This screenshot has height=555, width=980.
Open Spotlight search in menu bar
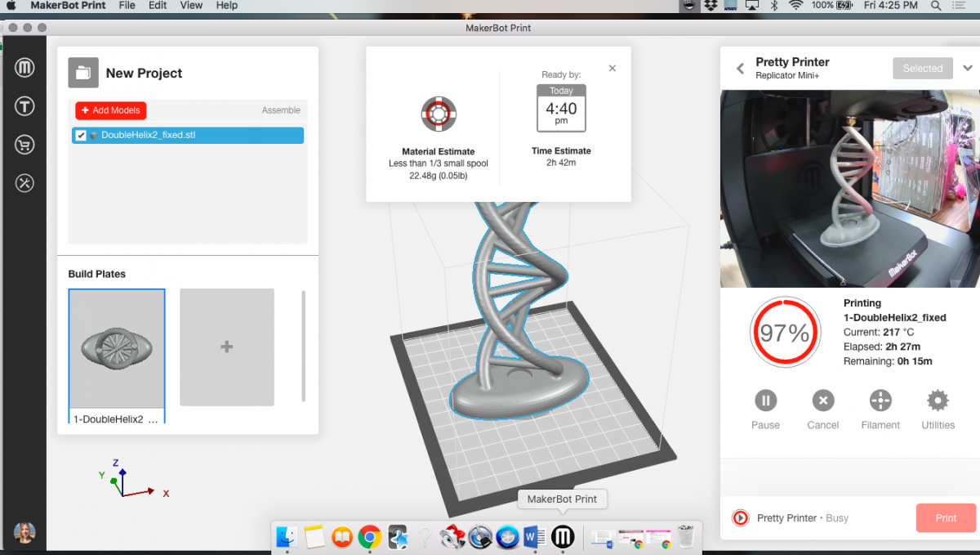[936, 6]
